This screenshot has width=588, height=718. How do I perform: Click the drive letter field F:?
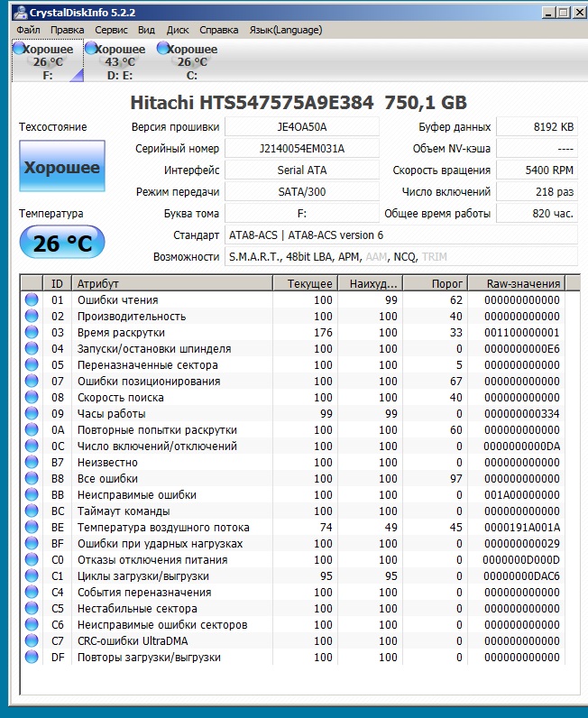click(x=302, y=214)
